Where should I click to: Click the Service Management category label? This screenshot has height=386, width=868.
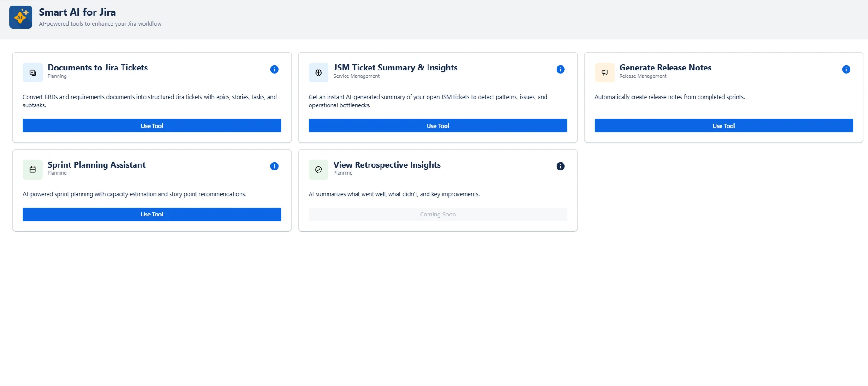(357, 76)
